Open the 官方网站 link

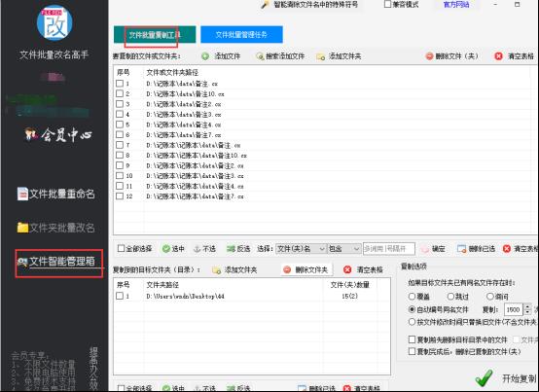pyautogui.click(x=456, y=5)
